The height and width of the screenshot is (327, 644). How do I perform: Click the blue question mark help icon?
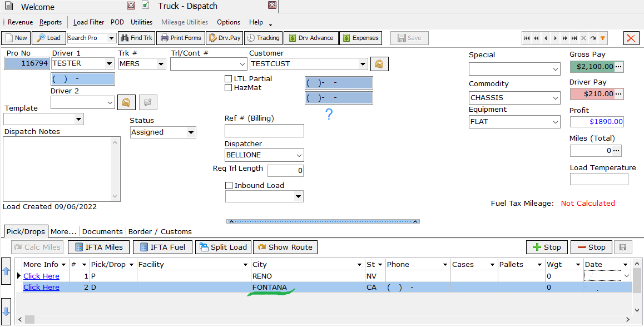[x=329, y=115]
